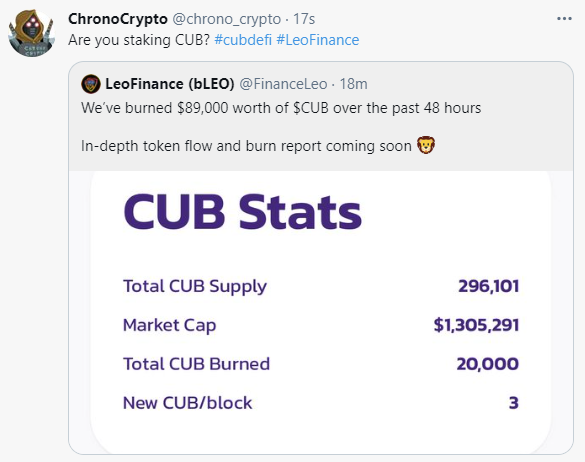Click the Market Cap $1,305,291 value

[476, 325]
